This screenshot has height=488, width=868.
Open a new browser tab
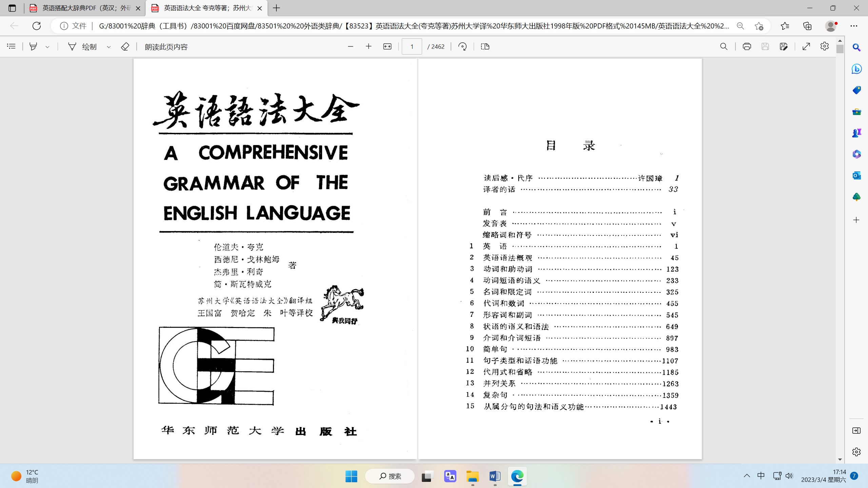pyautogui.click(x=277, y=8)
